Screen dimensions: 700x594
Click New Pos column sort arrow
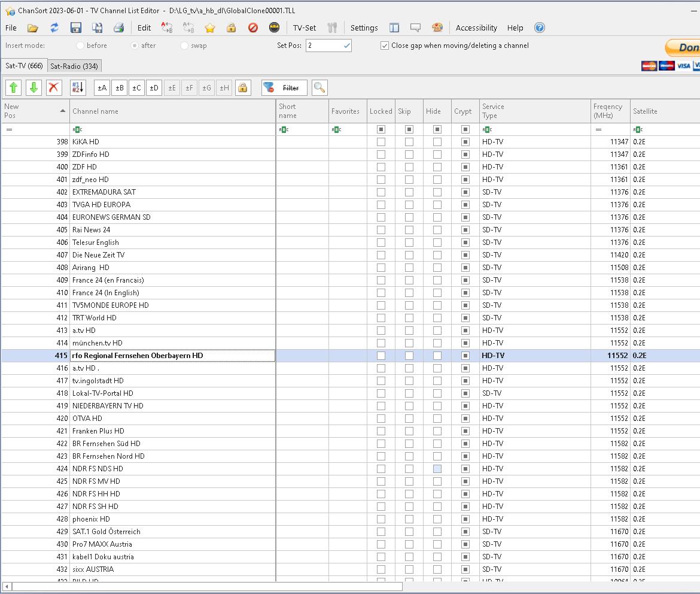[x=62, y=111]
